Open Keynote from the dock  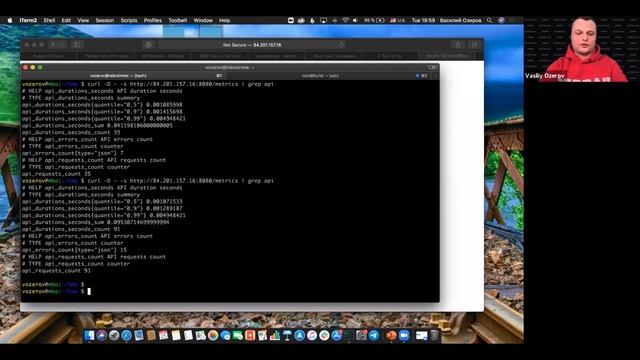point(287,336)
